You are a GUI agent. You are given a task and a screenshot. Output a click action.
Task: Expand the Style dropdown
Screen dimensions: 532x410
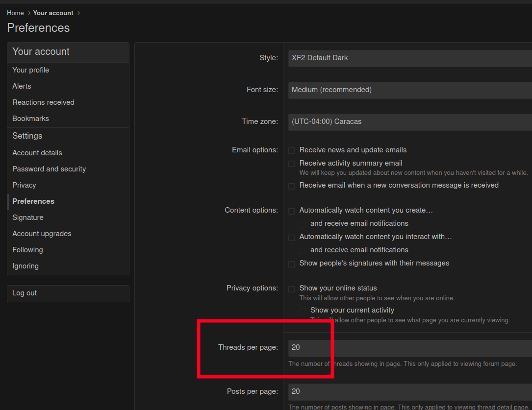(409, 58)
